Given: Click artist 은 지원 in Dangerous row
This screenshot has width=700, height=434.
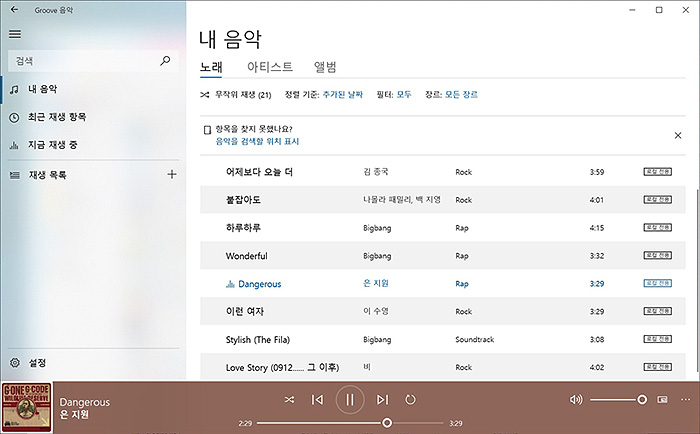Looking at the screenshot, I should (x=375, y=283).
